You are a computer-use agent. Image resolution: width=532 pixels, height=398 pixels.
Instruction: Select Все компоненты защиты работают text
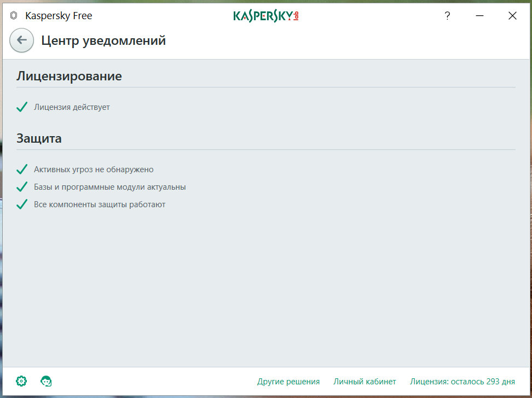(x=100, y=204)
